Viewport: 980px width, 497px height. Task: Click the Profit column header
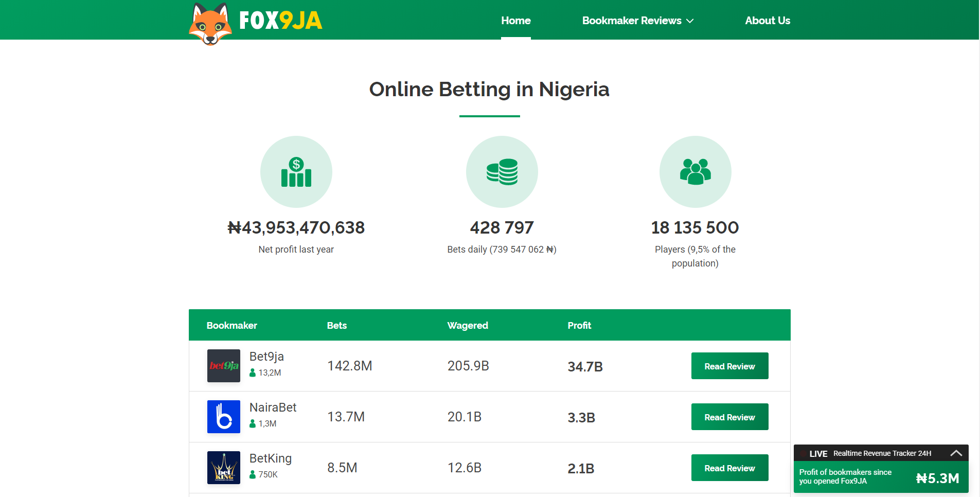point(579,325)
